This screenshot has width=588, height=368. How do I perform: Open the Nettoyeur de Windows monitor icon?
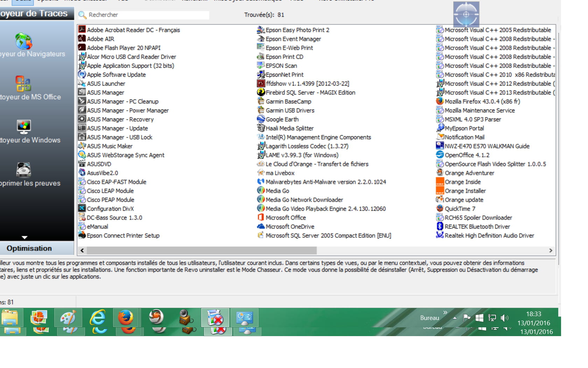[24, 127]
